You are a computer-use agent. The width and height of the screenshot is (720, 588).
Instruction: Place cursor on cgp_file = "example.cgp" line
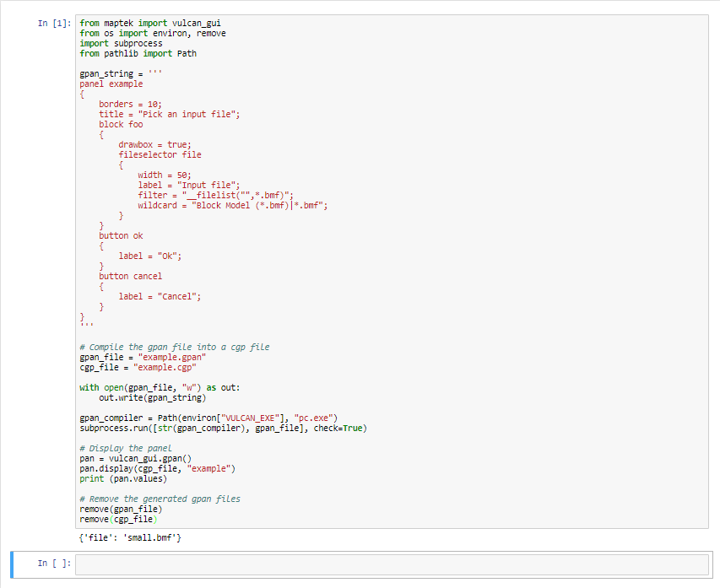click(138, 367)
